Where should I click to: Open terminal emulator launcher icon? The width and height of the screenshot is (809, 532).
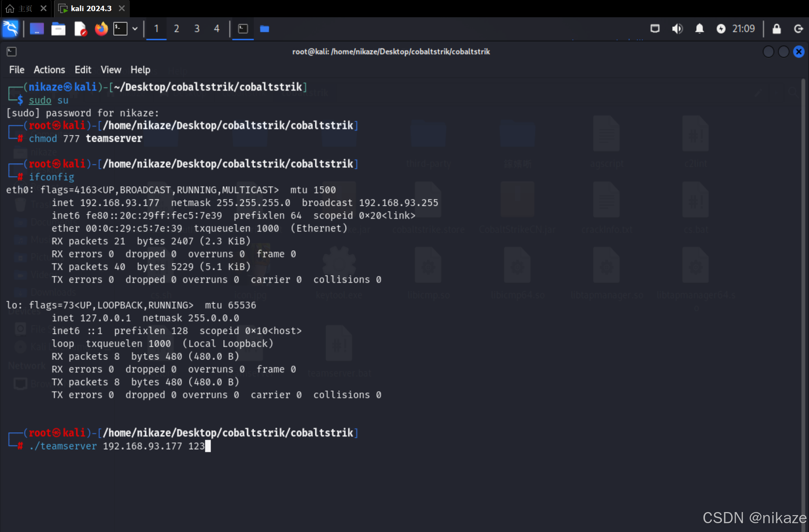point(120,29)
